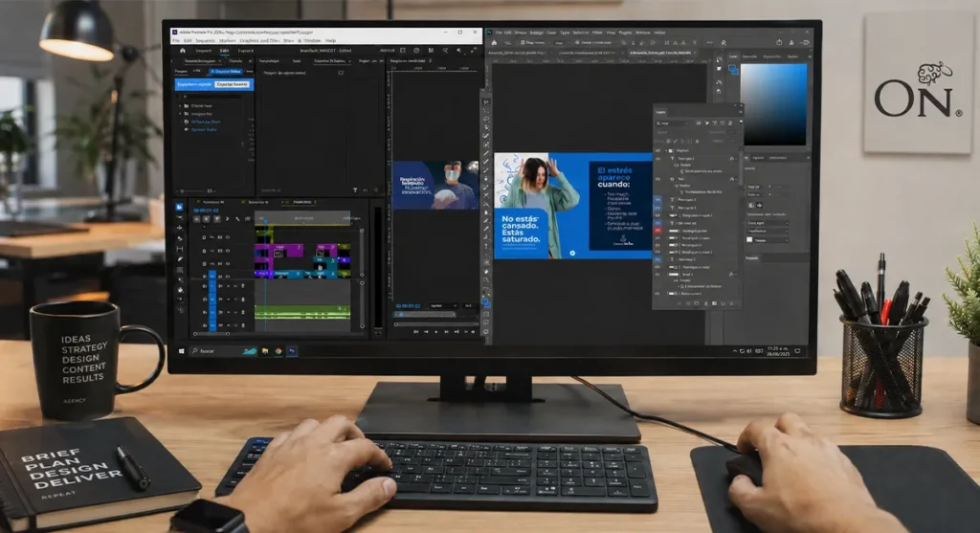This screenshot has height=533, width=980.
Task: Open the layer kind filter dropdown
Action: [x=673, y=123]
